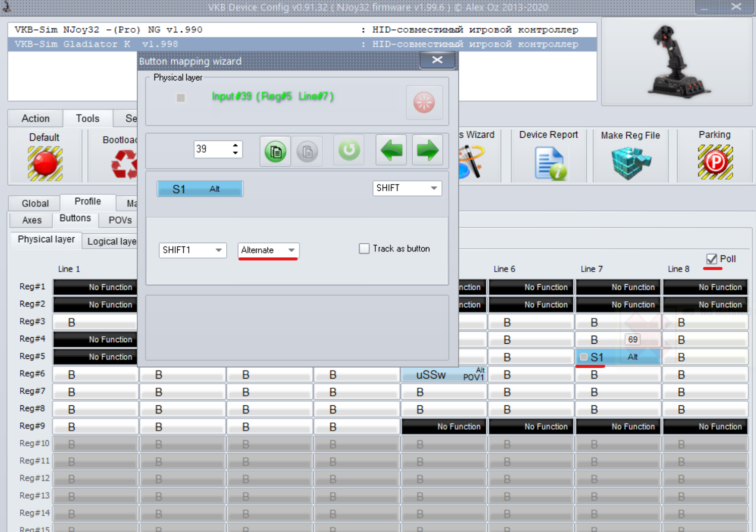Viewport: 756px width, 532px height.
Task: Switch to the Action tab
Action: [35, 119]
